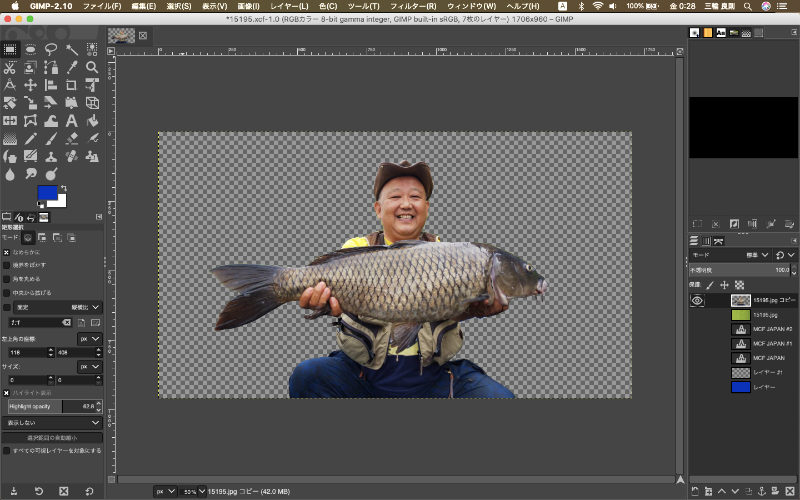
Task: Enable the 境界をぼかす feather edges checkbox
Action: 6,265
